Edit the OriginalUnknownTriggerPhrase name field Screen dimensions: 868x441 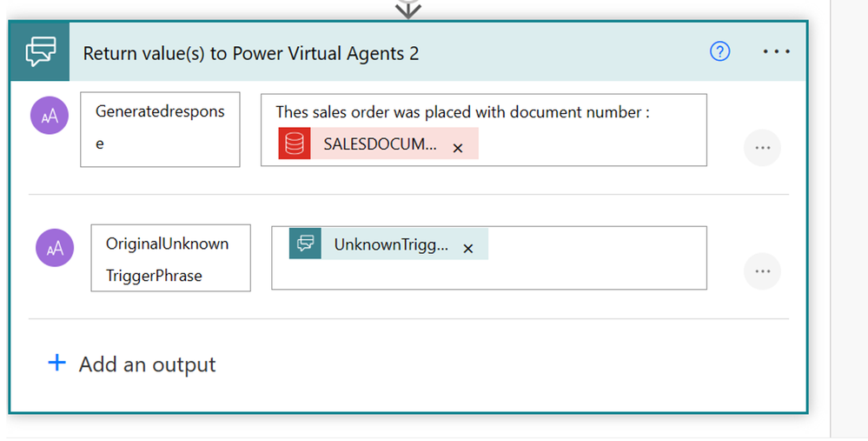point(170,257)
